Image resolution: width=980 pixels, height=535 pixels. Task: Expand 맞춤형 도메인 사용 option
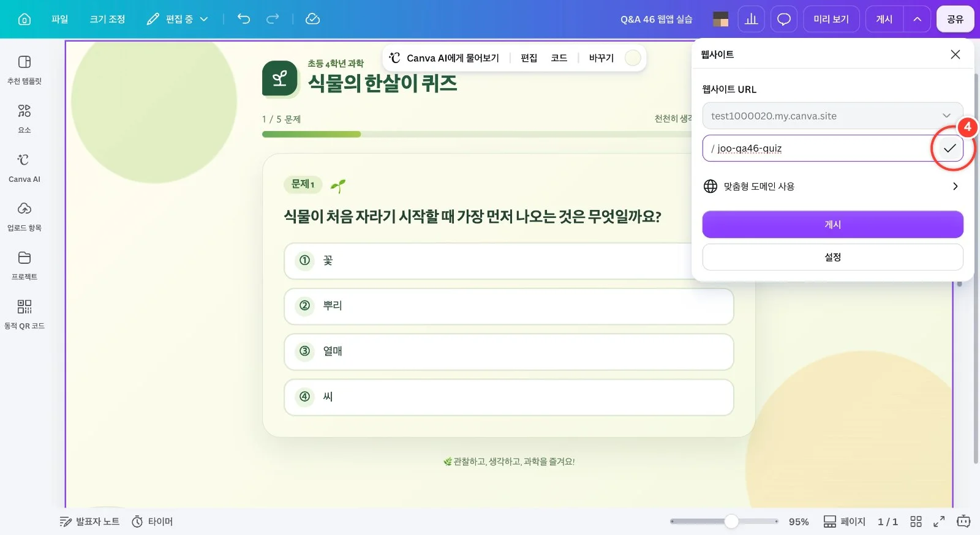point(832,186)
